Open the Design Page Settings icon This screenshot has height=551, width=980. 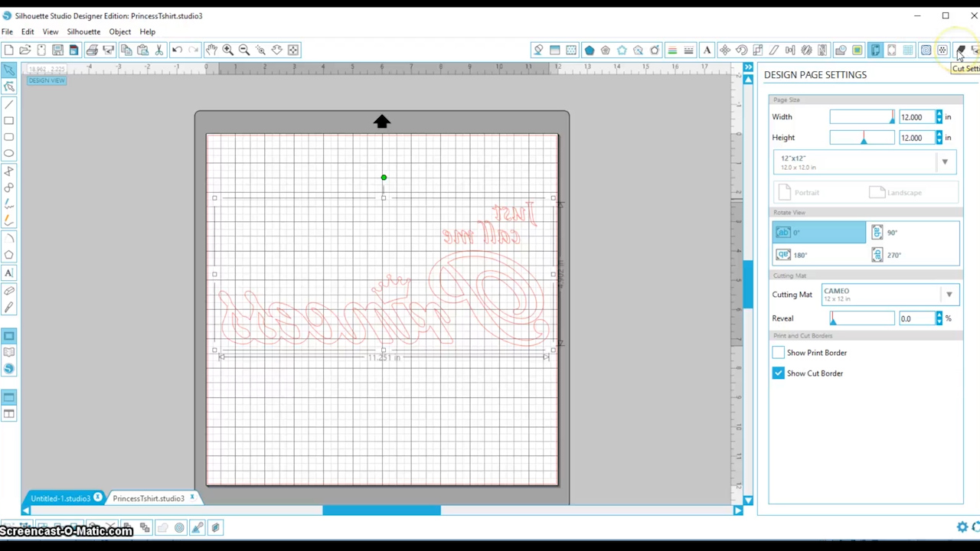tap(875, 50)
